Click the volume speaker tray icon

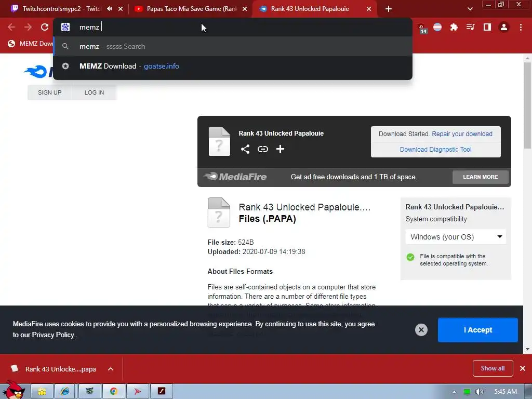(479, 392)
